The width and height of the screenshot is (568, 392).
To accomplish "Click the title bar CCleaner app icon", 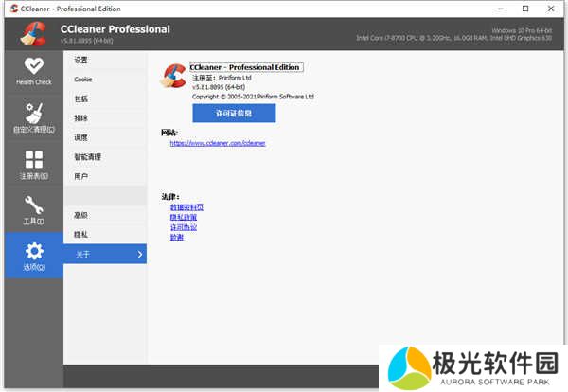I will pos(10,8).
